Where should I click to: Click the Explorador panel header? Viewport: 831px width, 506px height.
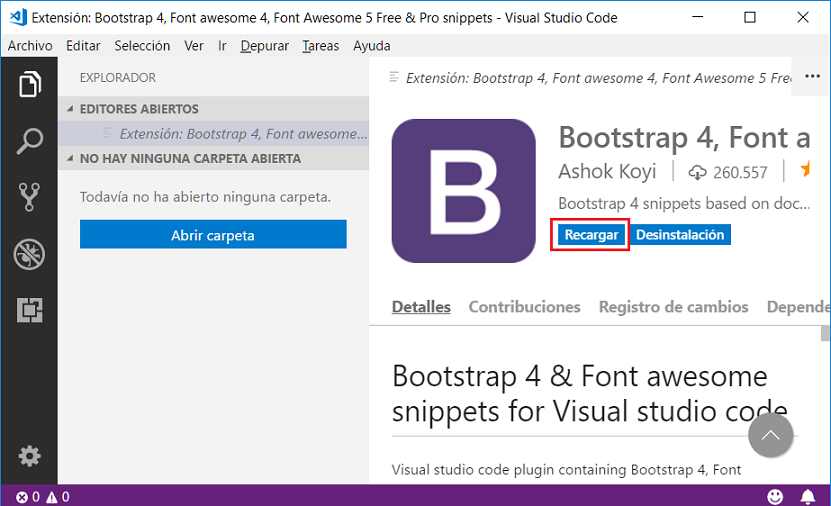pos(118,78)
